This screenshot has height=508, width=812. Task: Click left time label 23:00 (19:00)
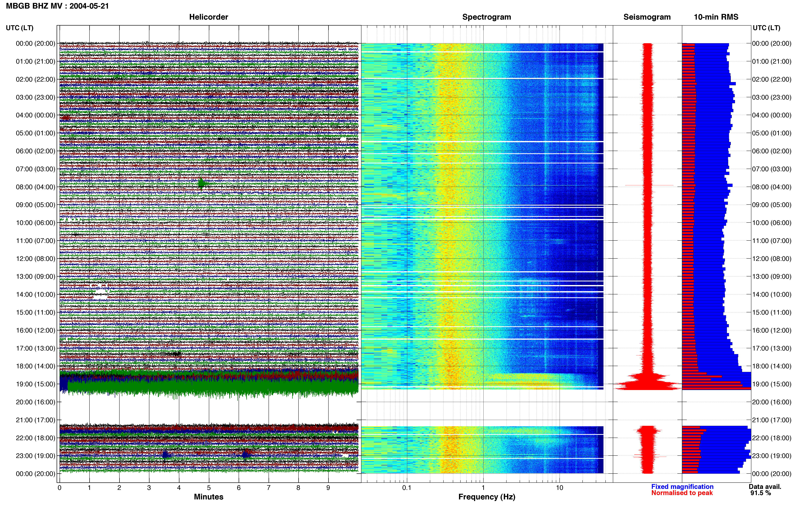pyautogui.click(x=36, y=456)
